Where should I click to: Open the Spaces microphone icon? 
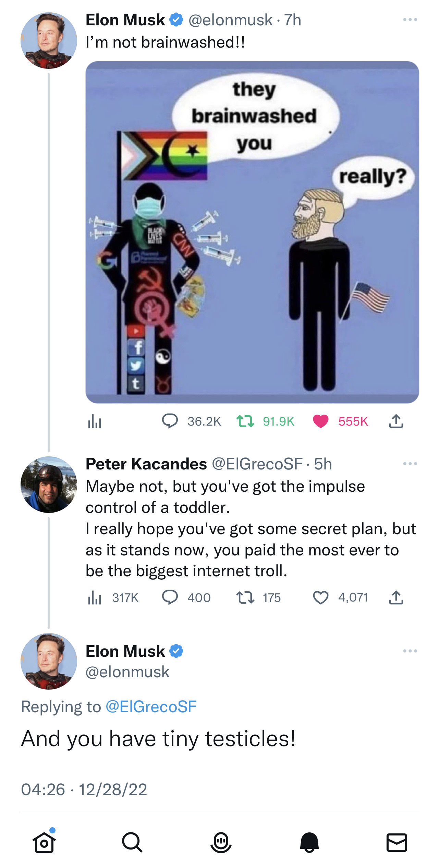tap(221, 842)
